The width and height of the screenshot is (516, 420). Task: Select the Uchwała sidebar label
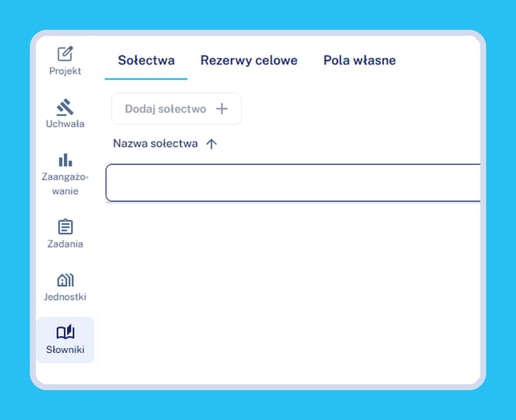point(65,124)
